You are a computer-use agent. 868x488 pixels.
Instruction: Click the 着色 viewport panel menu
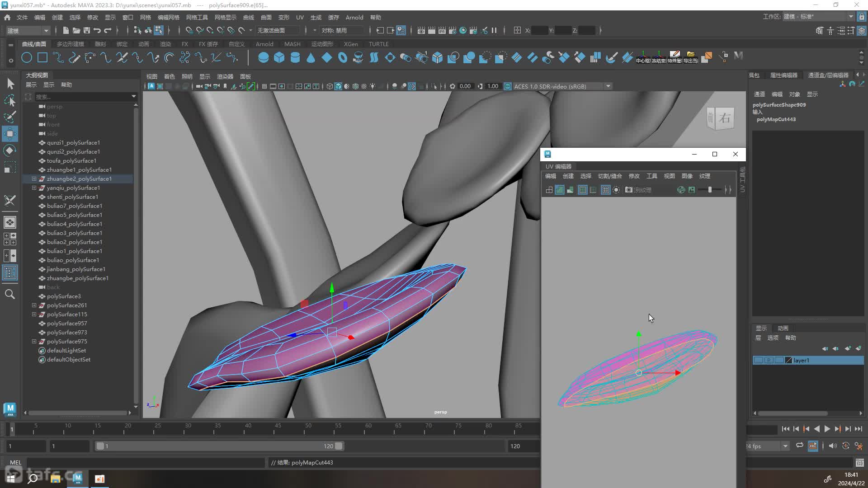coord(170,76)
